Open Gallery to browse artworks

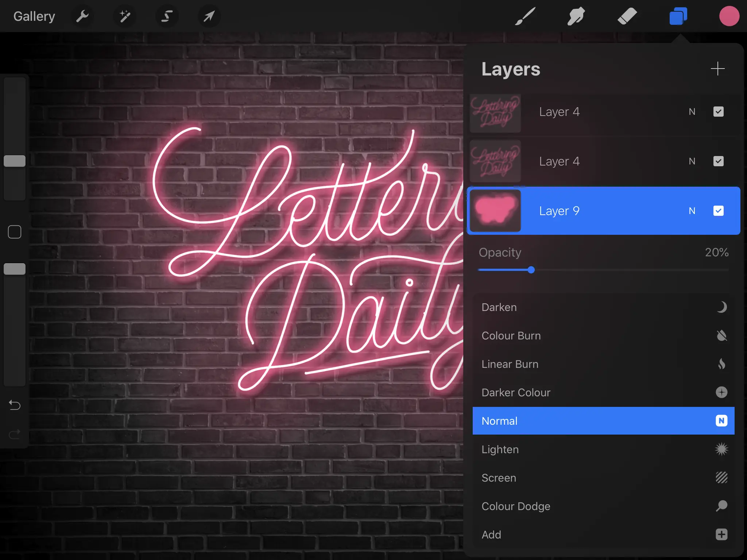click(34, 16)
